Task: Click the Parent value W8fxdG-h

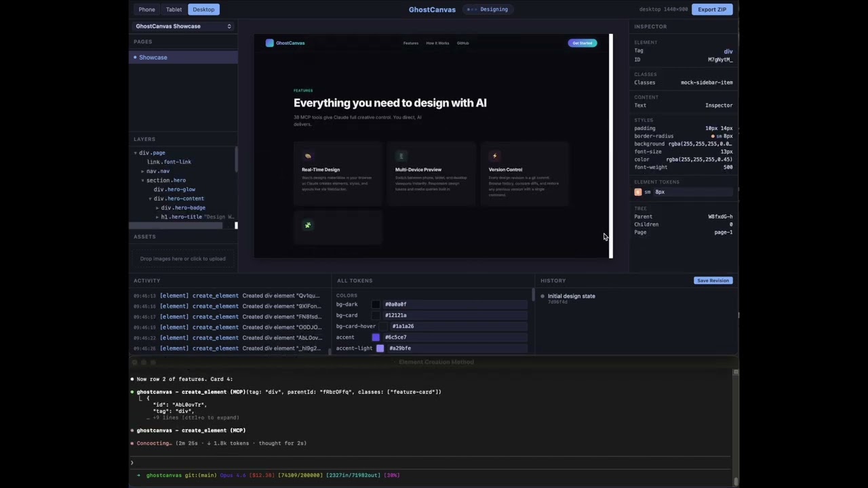Action: [720, 217]
